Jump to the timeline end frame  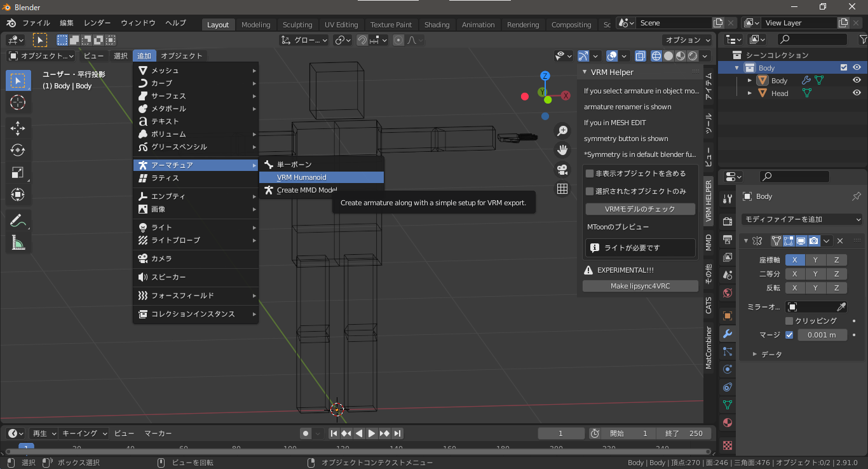pos(397,433)
